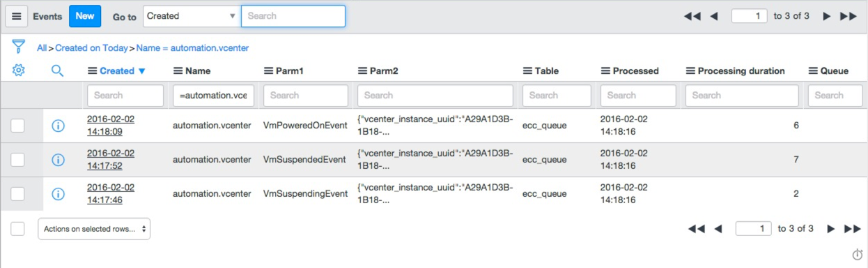This screenshot has width=868, height=268.
Task: Open the Created column menu icon
Action: pyautogui.click(x=92, y=70)
